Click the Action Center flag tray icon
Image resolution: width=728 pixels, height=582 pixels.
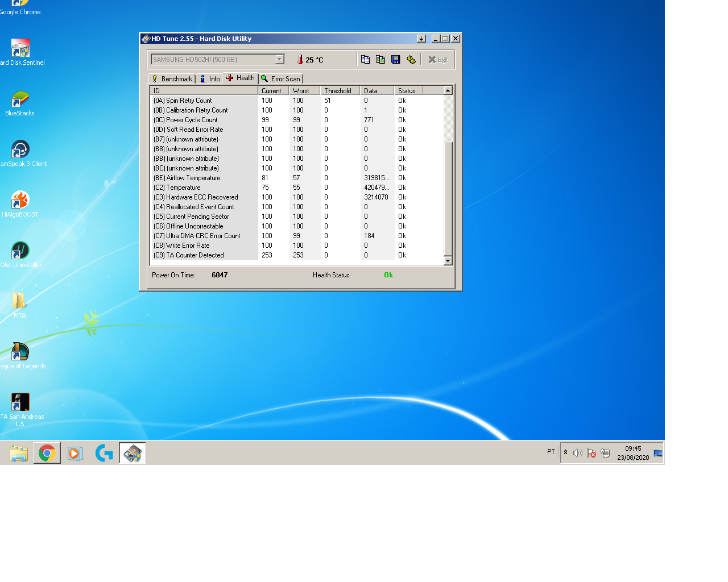[591, 453]
